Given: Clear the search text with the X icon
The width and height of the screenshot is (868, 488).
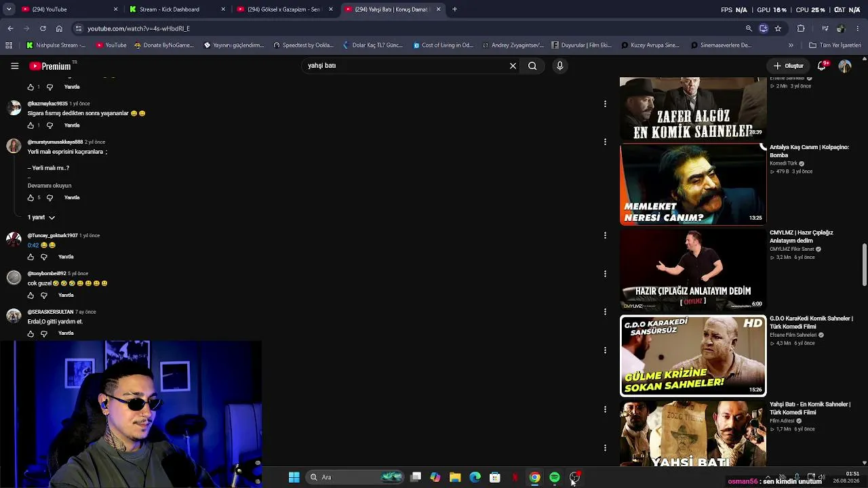Looking at the screenshot, I should pos(513,66).
